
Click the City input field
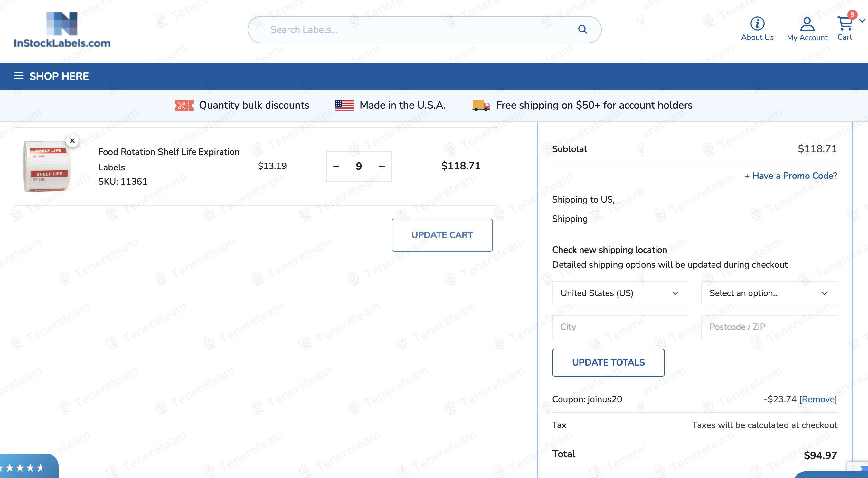click(x=620, y=327)
